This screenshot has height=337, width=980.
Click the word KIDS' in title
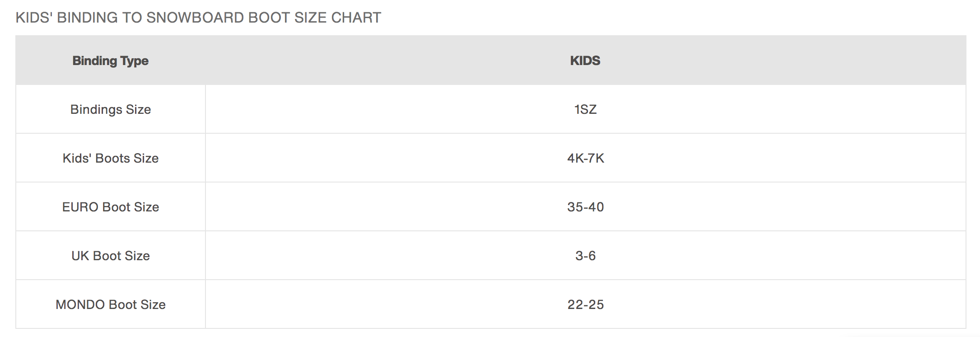(x=34, y=18)
